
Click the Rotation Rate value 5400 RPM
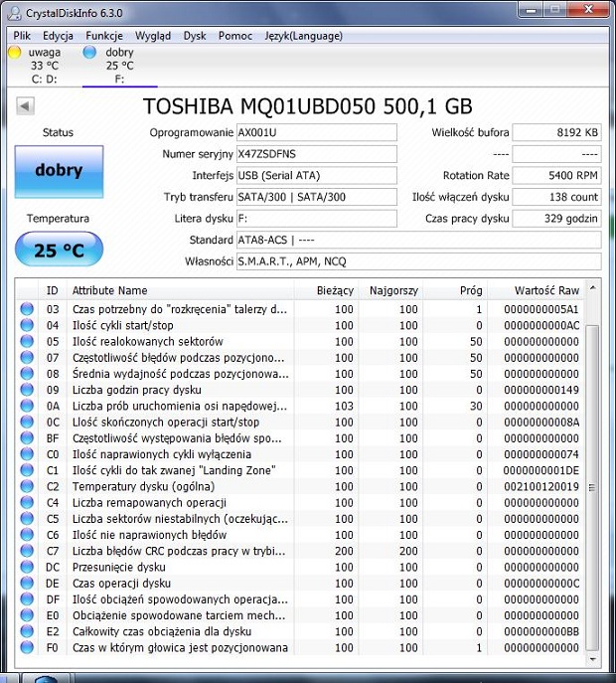[556, 176]
